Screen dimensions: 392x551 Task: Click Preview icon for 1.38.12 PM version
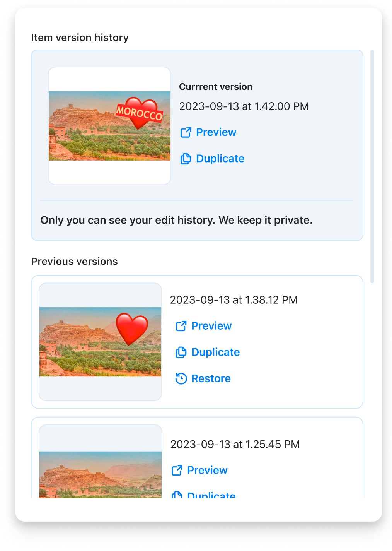point(181,326)
